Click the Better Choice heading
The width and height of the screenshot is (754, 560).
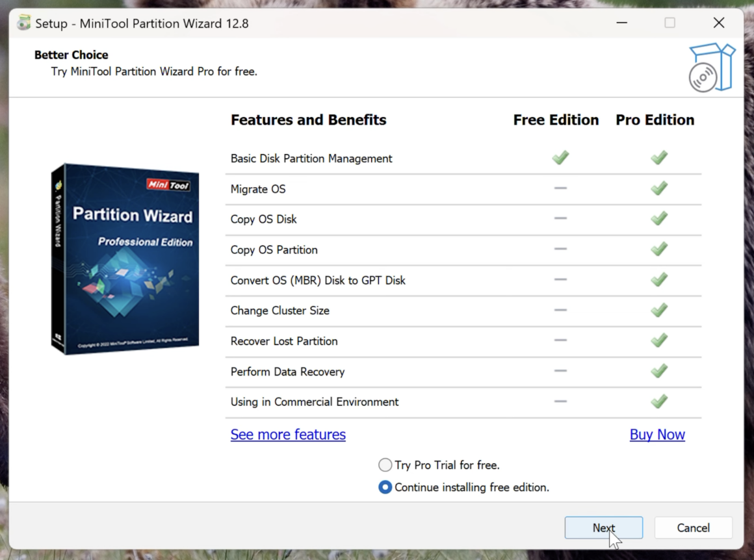pos(71,55)
